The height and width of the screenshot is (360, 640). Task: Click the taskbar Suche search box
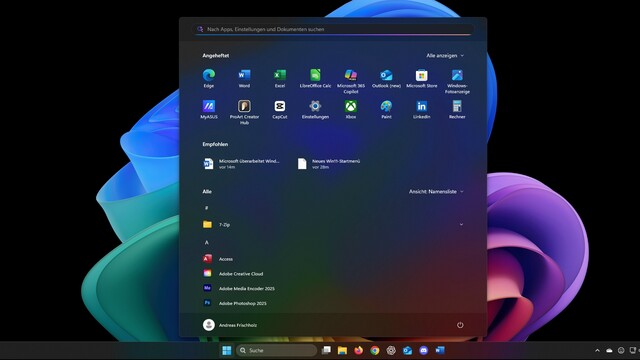click(276, 350)
